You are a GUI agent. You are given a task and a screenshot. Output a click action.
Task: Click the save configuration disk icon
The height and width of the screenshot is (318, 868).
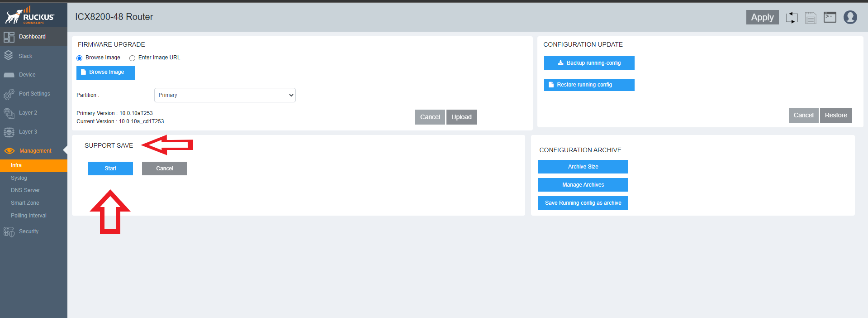(811, 18)
